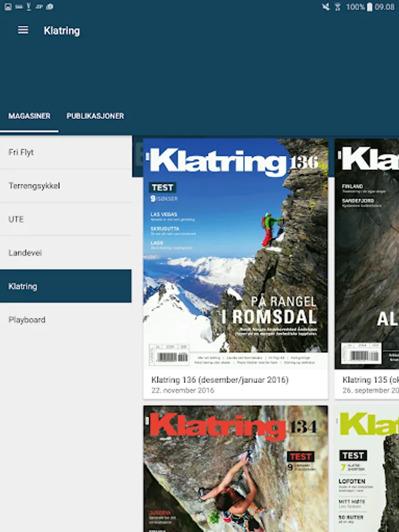This screenshot has height=532, width=399.
Task: Select UTE in the magazine list
Action: tap(66, 219)
